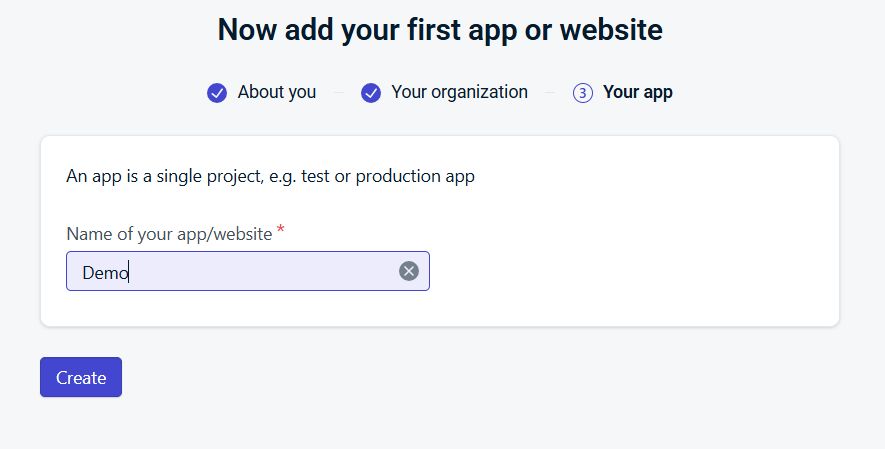Clear the app name field with the X icon
Image resolution: width=885 pixels, height=449 pixels.
tap(409, 271)
